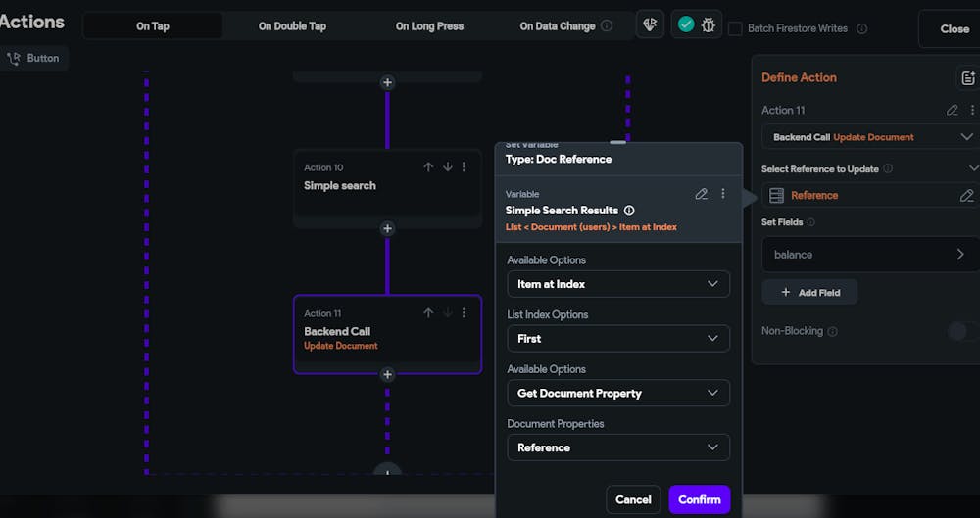Open Action 11 card's three-dot menu
This screenshot has height=518, width=980.
point(465,313)
